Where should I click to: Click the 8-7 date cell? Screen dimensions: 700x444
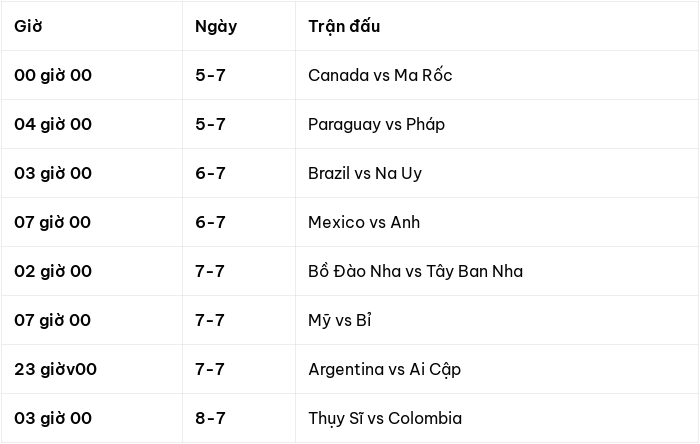[x=210, y=419]
